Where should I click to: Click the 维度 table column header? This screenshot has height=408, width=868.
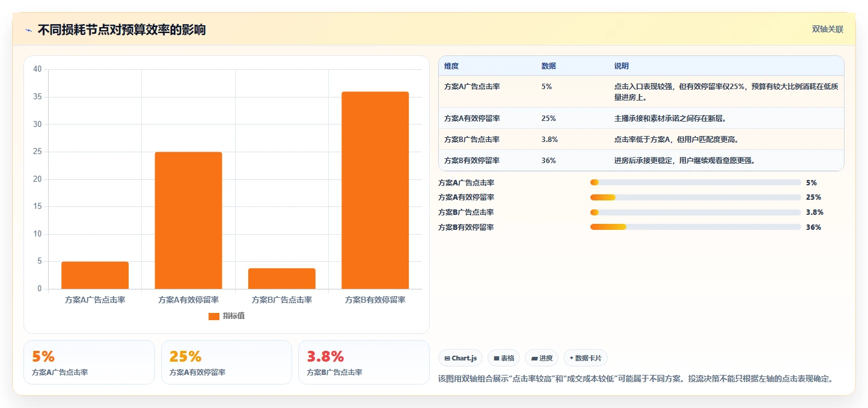tap(451, 66)
